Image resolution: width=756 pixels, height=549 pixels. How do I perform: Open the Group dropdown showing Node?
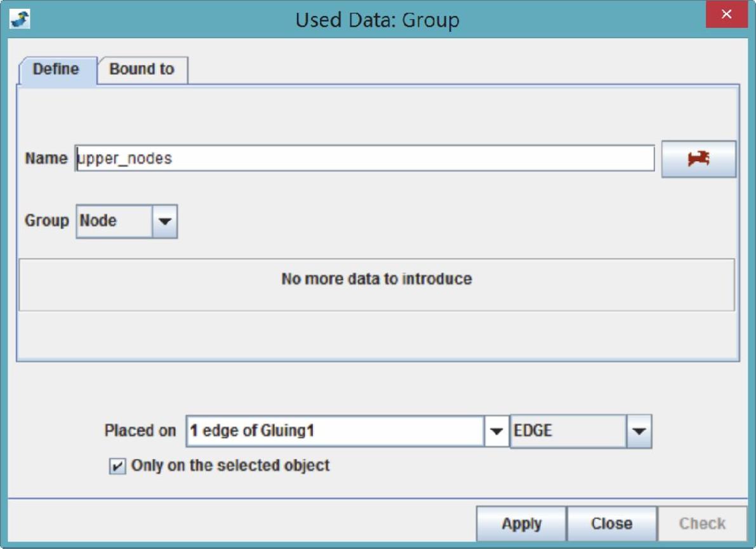pyautogui.click(x=114, y=221)
